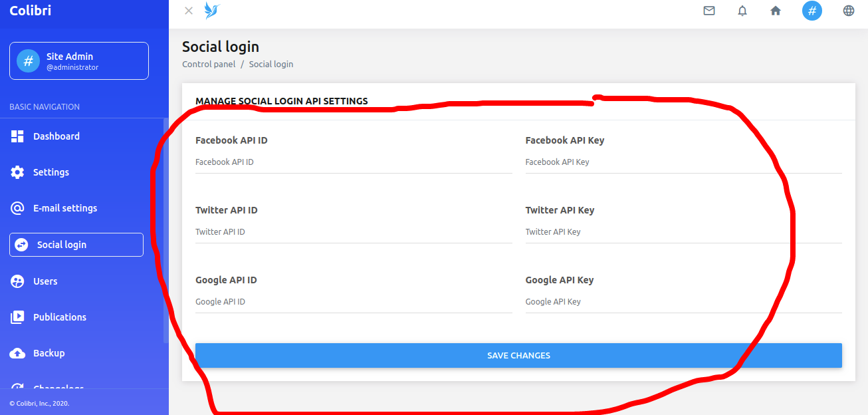Image resolution: width=868 pixels, height=415 pixels.
Task: Click the "Social login" breadcrumb text
Action: 271,65
